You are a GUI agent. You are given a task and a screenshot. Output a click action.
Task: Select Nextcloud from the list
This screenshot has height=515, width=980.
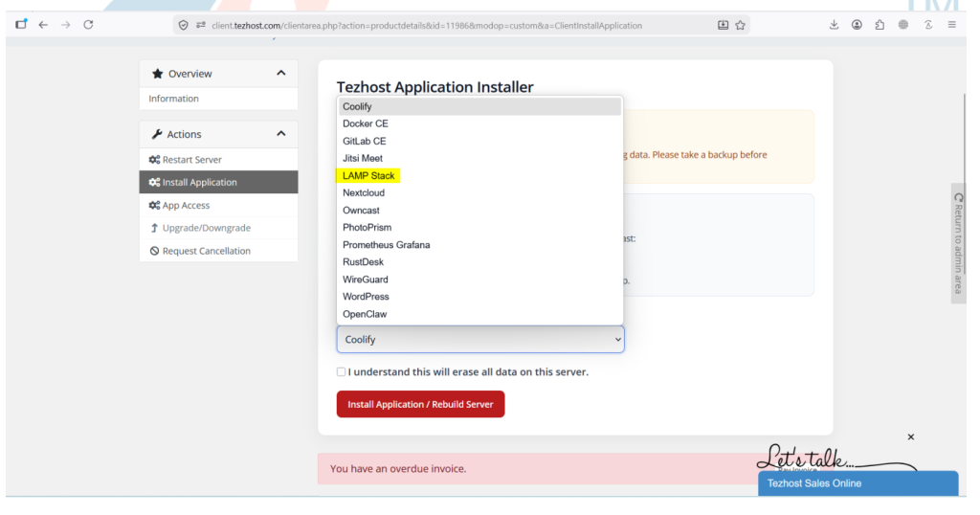coord(480,193)
